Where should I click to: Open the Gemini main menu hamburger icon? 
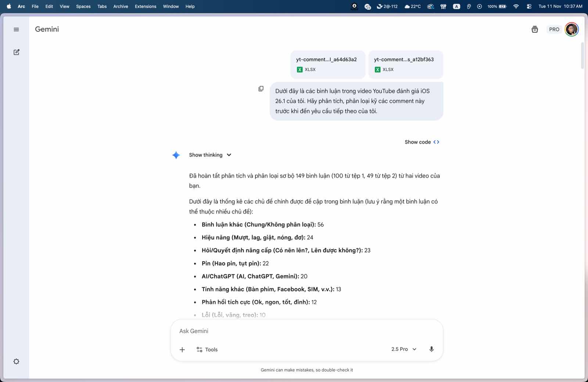click(16, 29)
